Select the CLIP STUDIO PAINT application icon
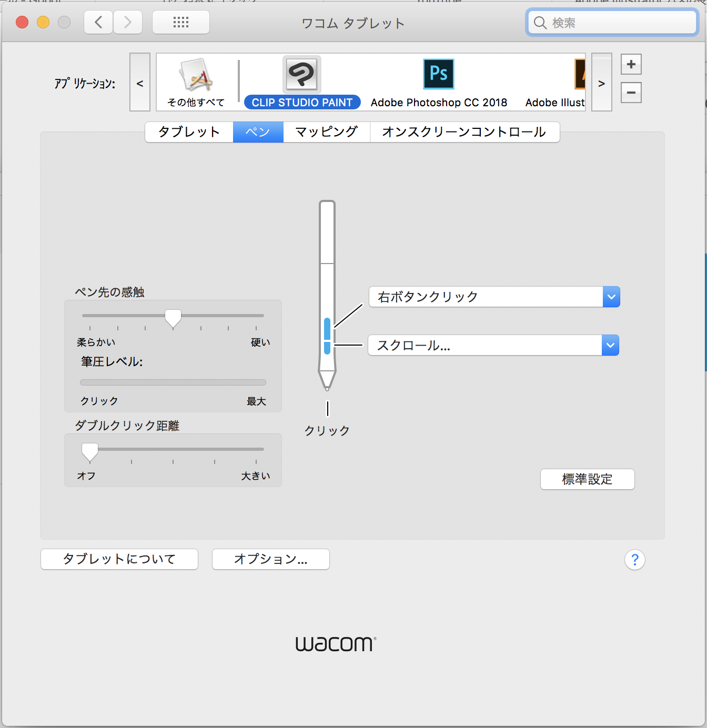Image resolution: width=707 pixels, height=728 pixels. (302, 75)
